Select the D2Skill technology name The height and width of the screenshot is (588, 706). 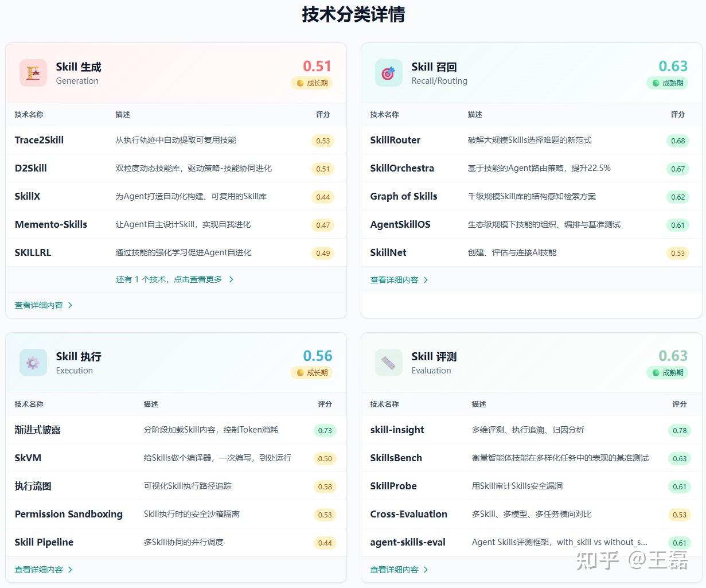[x=31, y=169]
